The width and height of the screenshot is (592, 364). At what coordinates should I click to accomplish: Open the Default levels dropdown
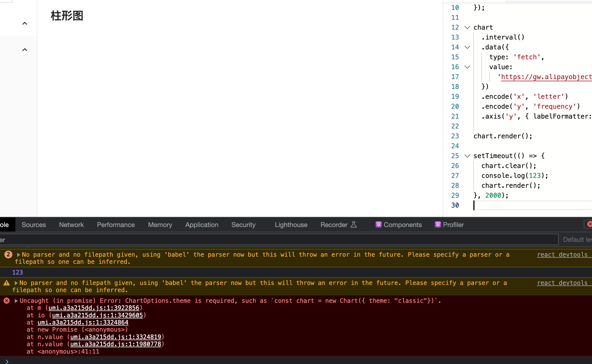(576, 239)
